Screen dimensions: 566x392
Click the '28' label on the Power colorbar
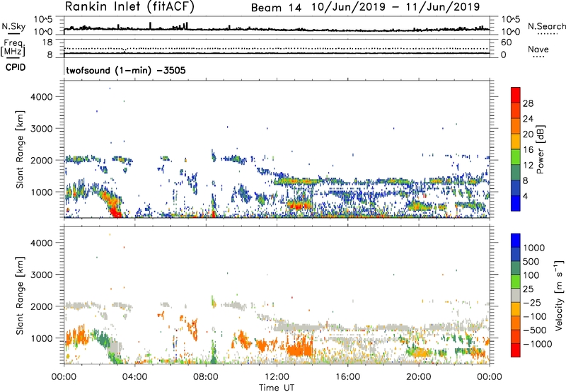click(x=528, y=103)
